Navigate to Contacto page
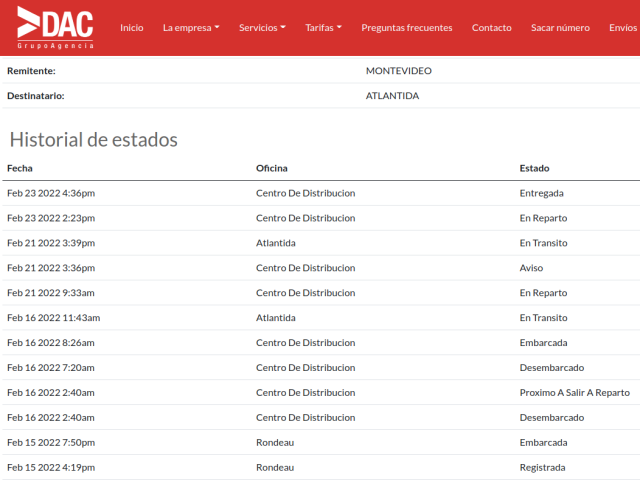The image size is (640, 492). click(491, 28)
